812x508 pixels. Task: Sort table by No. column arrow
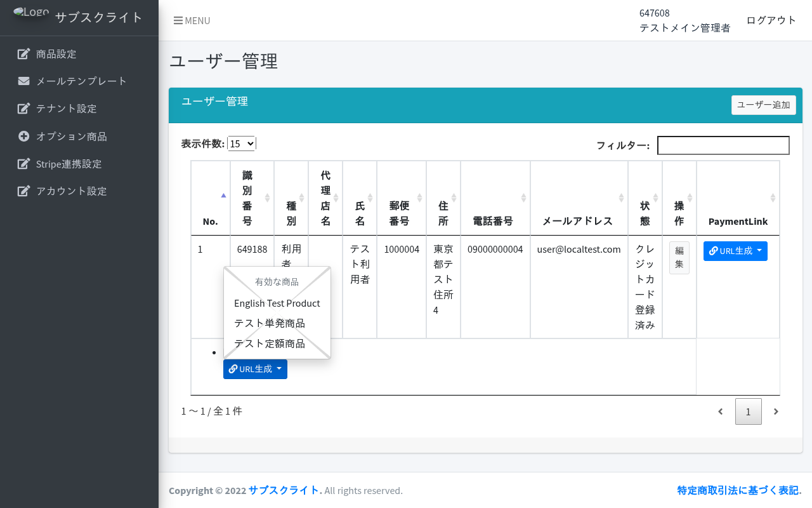(x=223, y=196)
